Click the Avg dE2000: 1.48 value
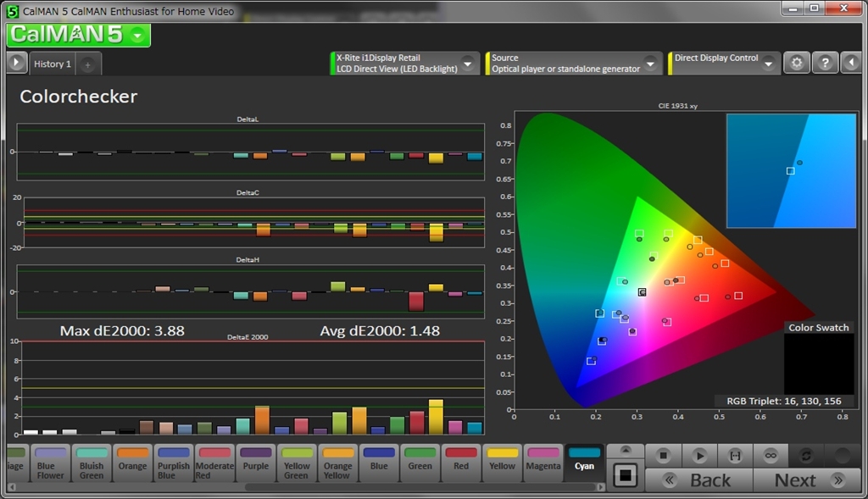This screenshot has width=868, height=499. (380, 330)
